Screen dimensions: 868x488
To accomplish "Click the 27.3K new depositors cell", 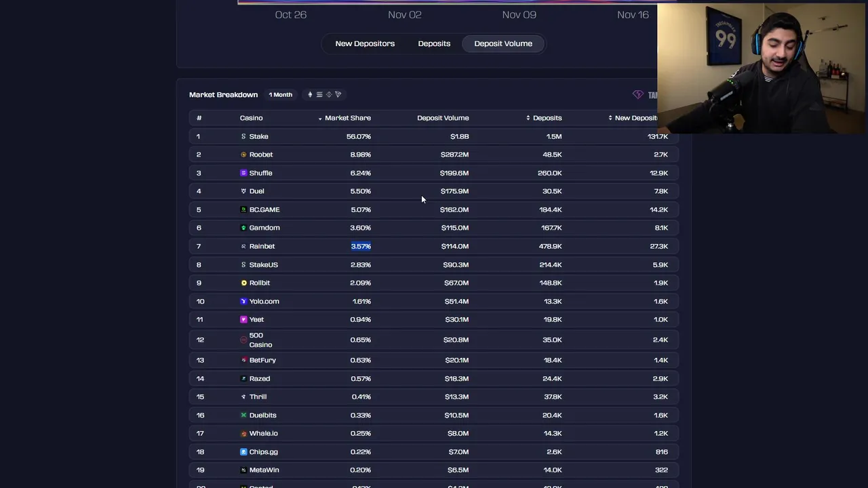I will pos(659,246).
